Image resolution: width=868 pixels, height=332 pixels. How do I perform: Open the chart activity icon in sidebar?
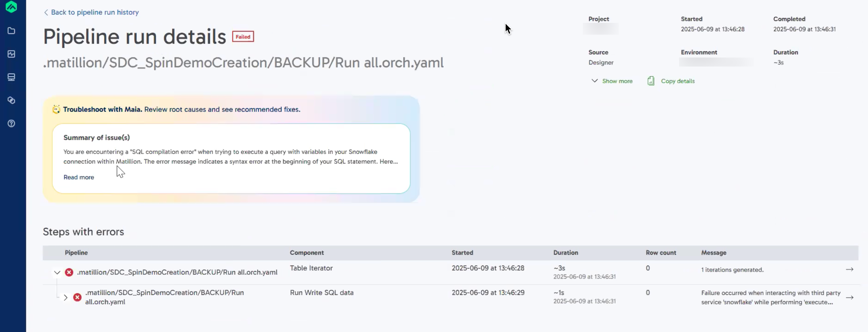pyautogui.click(x=11, y=54)
